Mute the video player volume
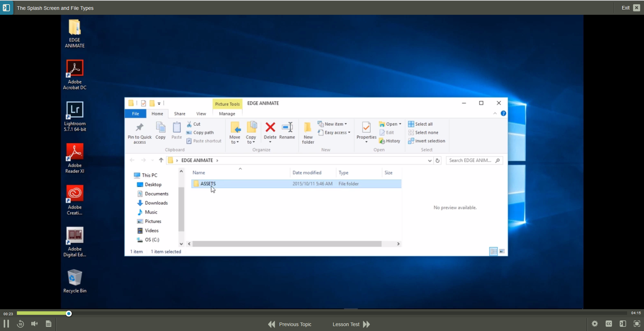 [34, 324]
